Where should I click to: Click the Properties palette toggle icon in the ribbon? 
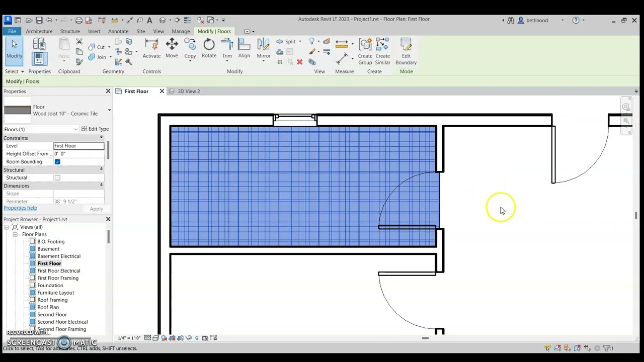point(39,59)
